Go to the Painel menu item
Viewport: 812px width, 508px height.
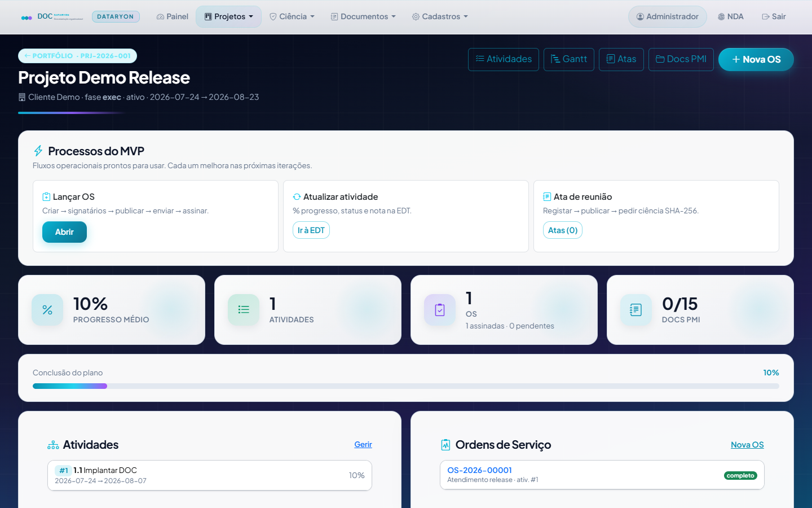pos(173,16)
